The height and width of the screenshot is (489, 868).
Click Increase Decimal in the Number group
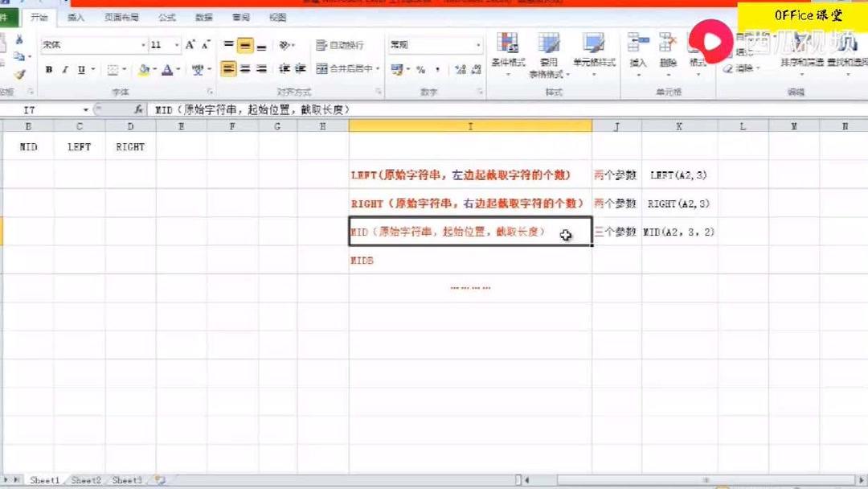(x=460, y=70)
